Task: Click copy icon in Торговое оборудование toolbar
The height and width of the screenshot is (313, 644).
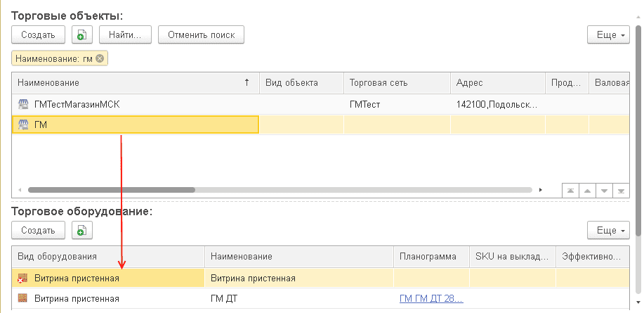Action: pyautogui.click(x=82, y=230)
